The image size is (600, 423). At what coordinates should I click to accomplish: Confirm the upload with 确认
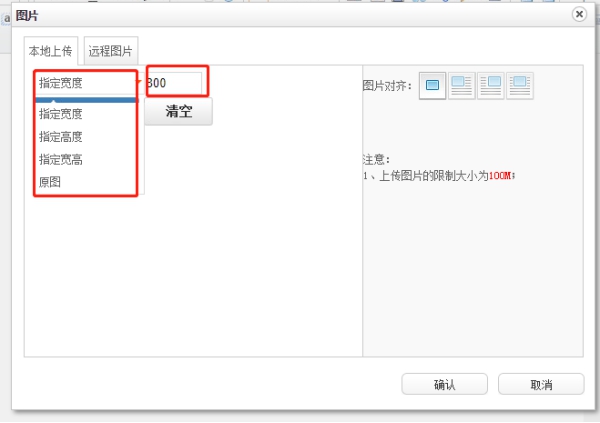444,385
